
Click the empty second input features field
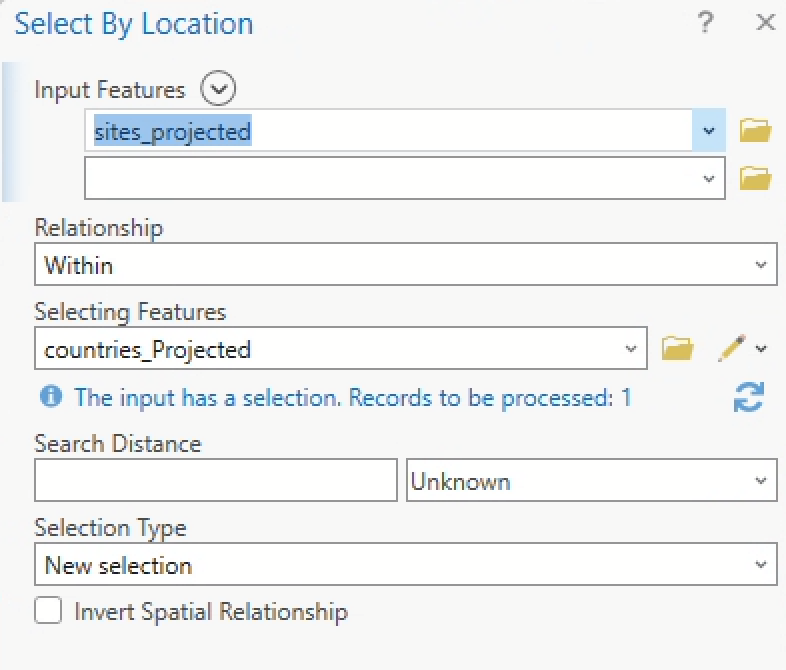coord(390,179)
